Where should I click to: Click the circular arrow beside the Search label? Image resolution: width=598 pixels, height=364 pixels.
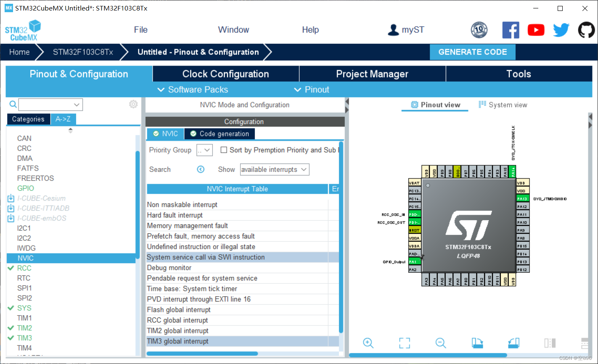point(201,169)
